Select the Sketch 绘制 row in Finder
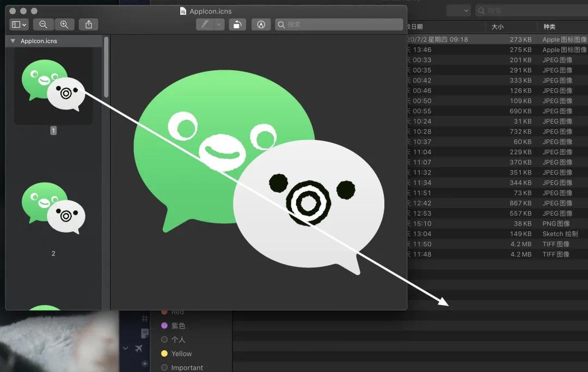588x372 pixels. 498,234
